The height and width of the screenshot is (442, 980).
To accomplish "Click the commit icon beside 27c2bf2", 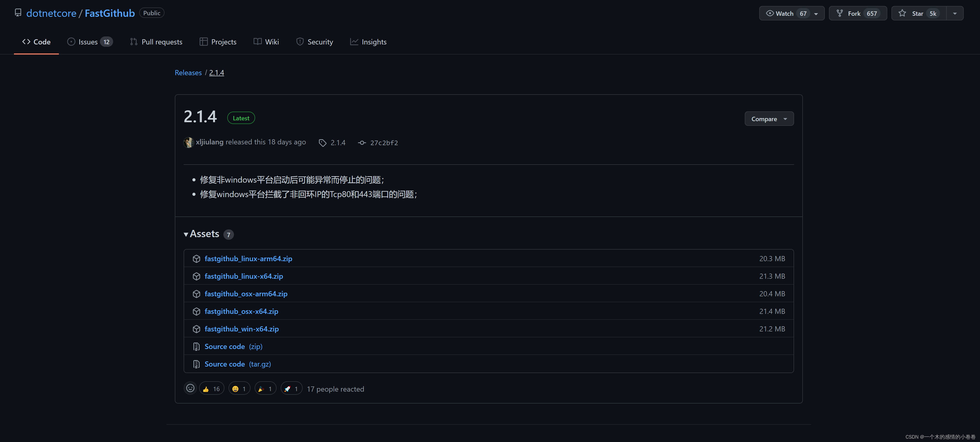I will coord(362,142).
